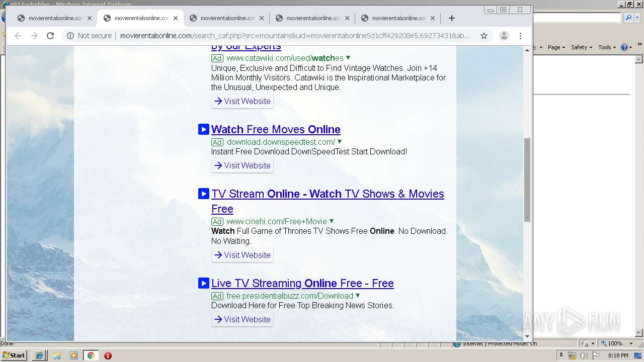Open the Tools menu in Internet Explorer
This screenshot has height=362, width=644.
point(607,47)
